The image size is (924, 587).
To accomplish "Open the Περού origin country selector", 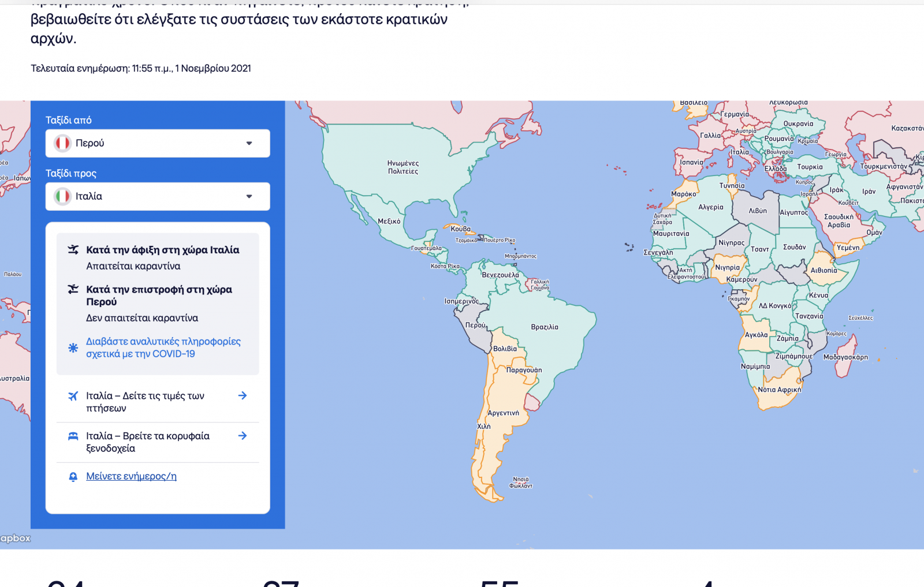I will [x=157, y=143].
